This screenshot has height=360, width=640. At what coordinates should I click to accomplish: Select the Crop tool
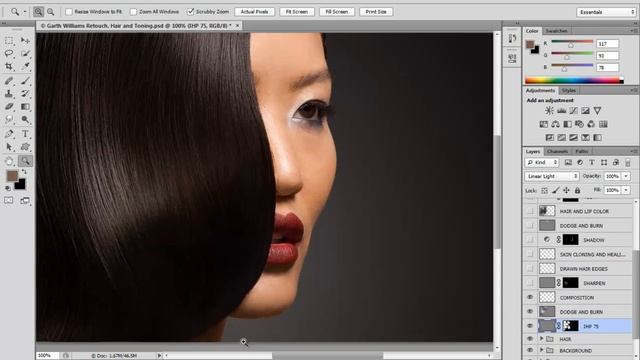9,66
